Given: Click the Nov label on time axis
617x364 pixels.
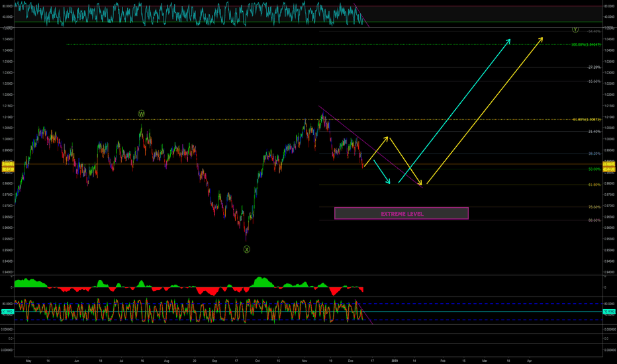Looking at the screenshot, I should (305, 361).
